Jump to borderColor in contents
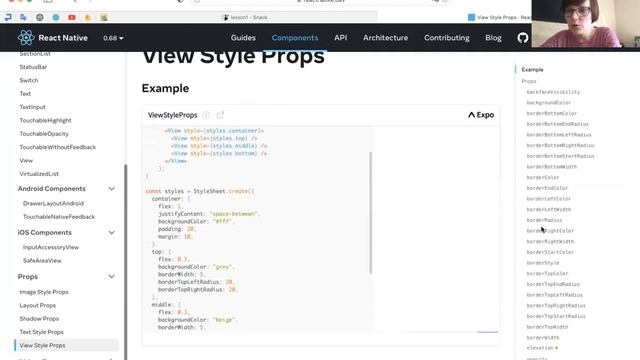This screenshot has height=360, width=640. click(x=542, y=177)
